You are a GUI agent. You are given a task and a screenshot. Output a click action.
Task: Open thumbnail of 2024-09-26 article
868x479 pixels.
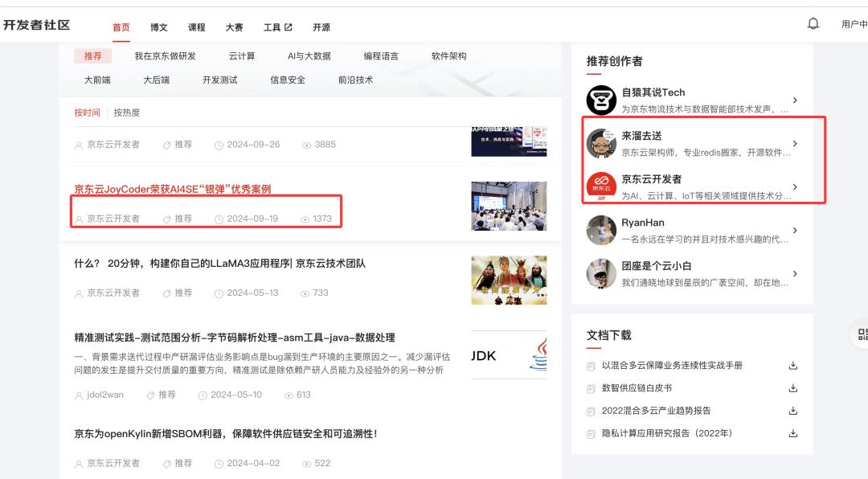pyautogui.click(x=509, y=141)
